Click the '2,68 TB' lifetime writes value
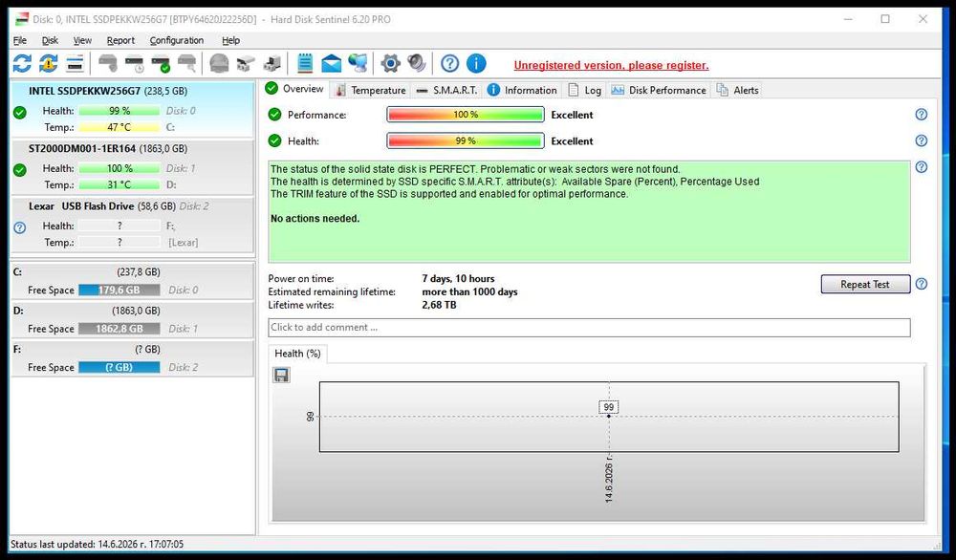 point(439,305)
